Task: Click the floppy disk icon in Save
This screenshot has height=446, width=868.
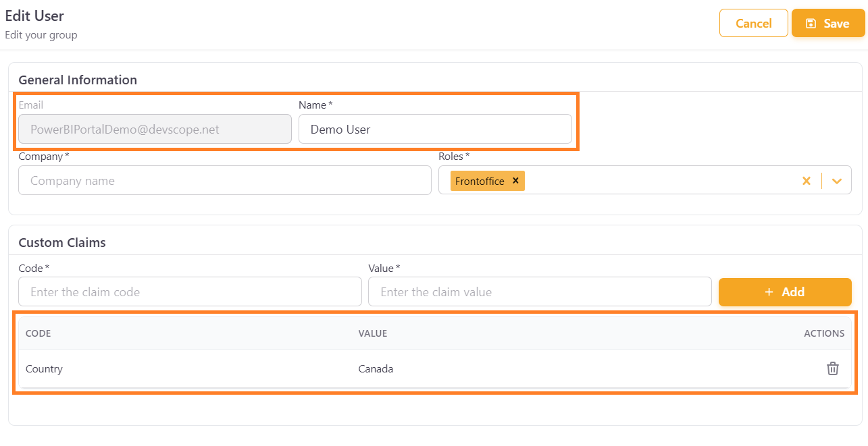Action: (811, 24)
